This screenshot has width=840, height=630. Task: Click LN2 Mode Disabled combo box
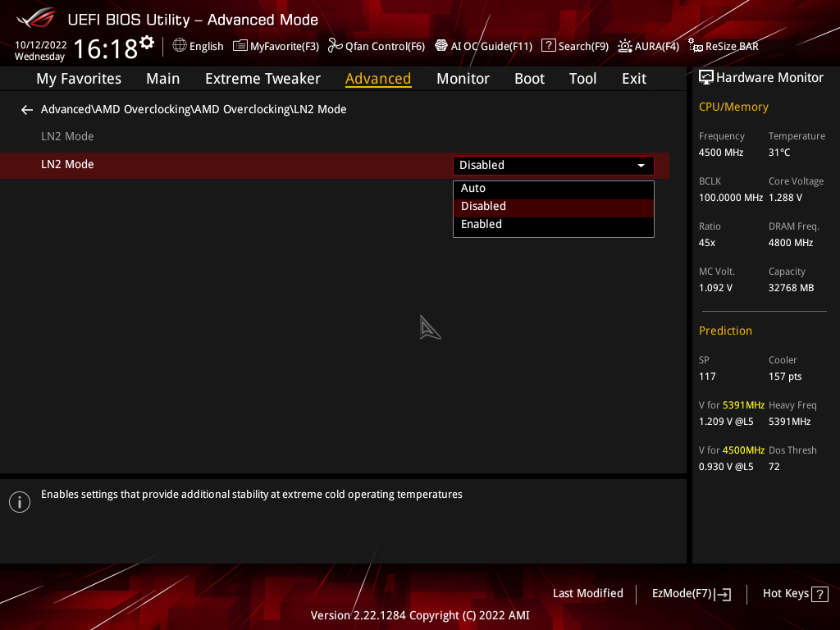click(x=554, y=166)
